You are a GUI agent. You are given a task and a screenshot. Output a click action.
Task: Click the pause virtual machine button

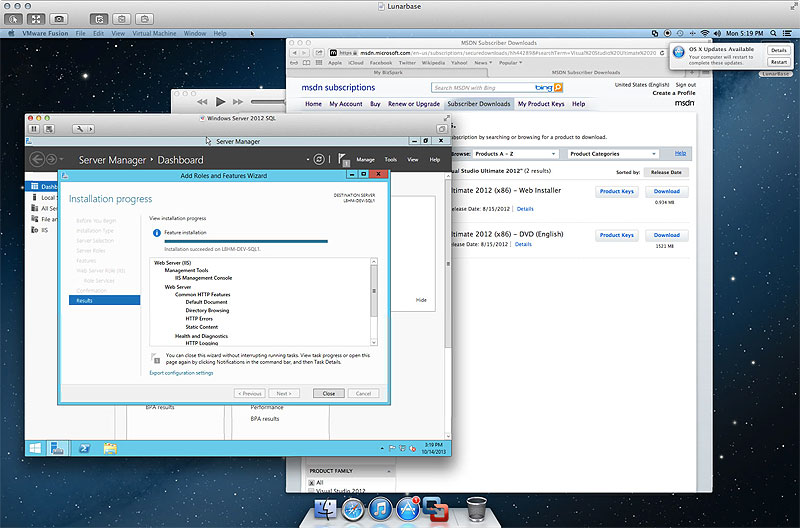[34, 129]
